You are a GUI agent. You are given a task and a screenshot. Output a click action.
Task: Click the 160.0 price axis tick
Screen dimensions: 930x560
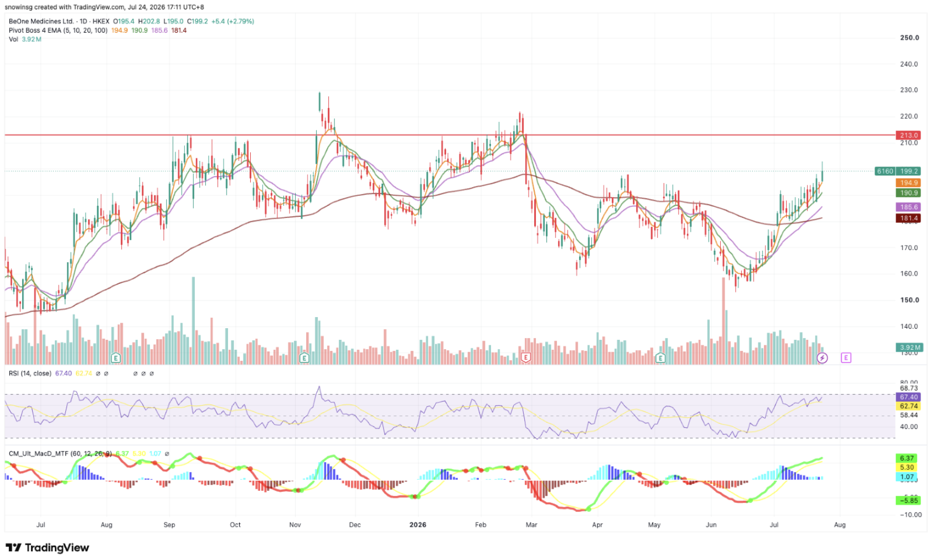(x=910, y=274)
